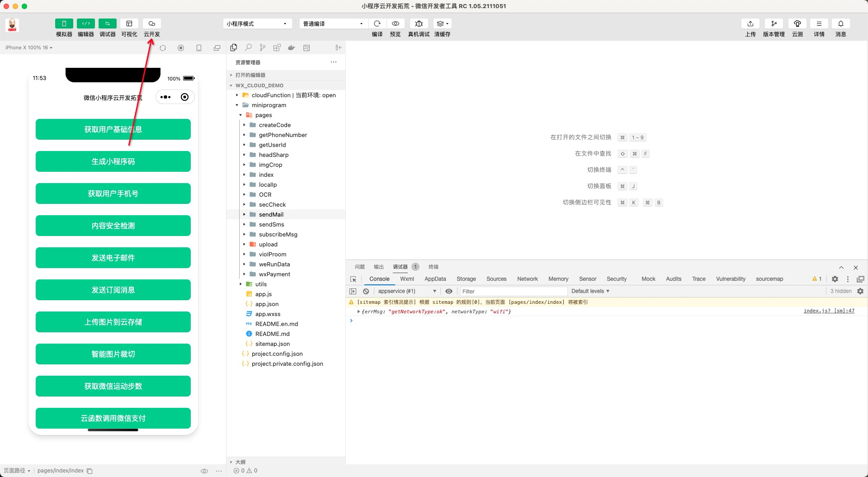Switch to the 终端 terminal tab

434,267
